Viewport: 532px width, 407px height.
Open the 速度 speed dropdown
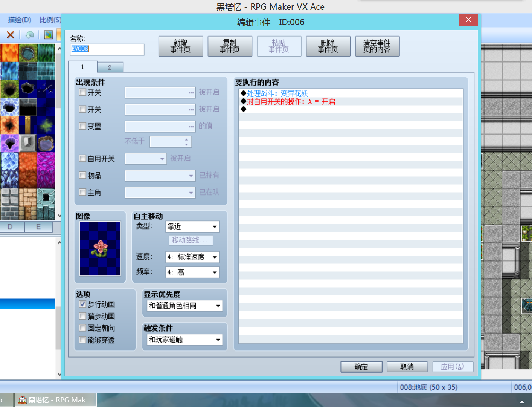click(192, 257)
